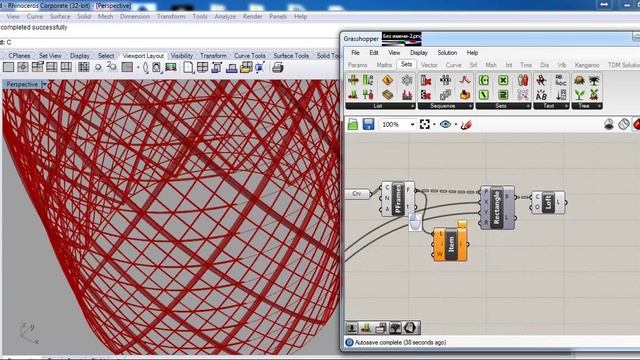Open the Perspective viewport title dropdown arrow

44,84
